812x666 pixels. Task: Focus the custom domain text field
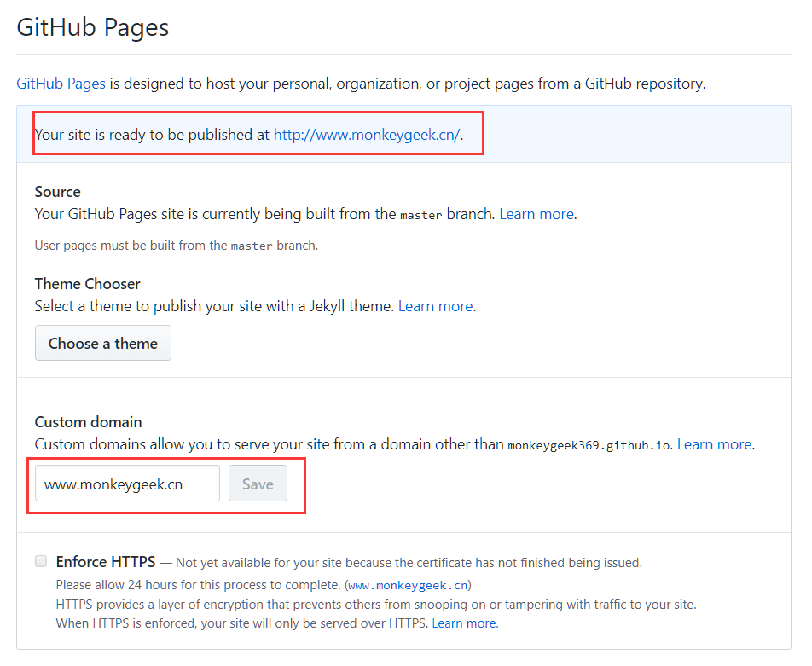coord(127,484)
